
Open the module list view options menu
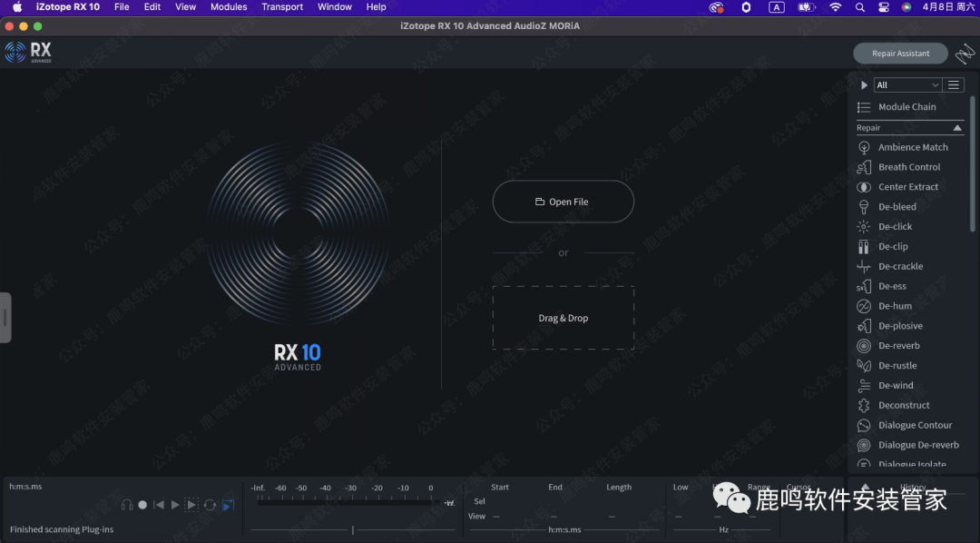(953, 85)
